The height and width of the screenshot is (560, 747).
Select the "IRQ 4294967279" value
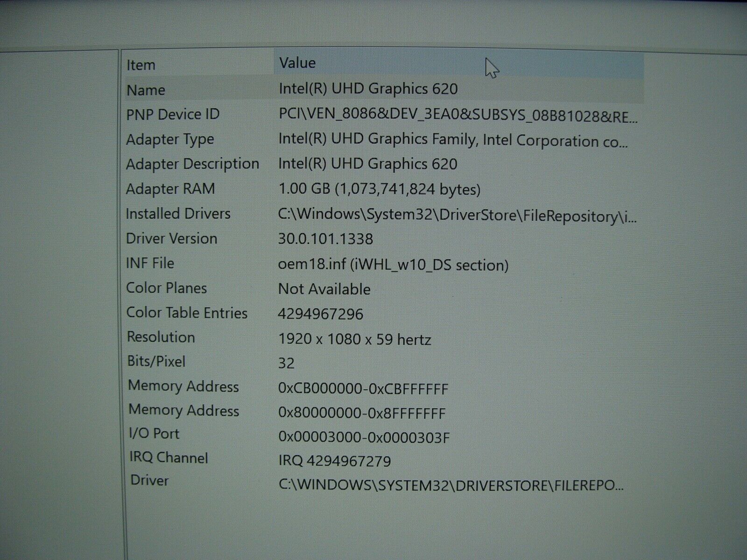(x=335, y=461)
